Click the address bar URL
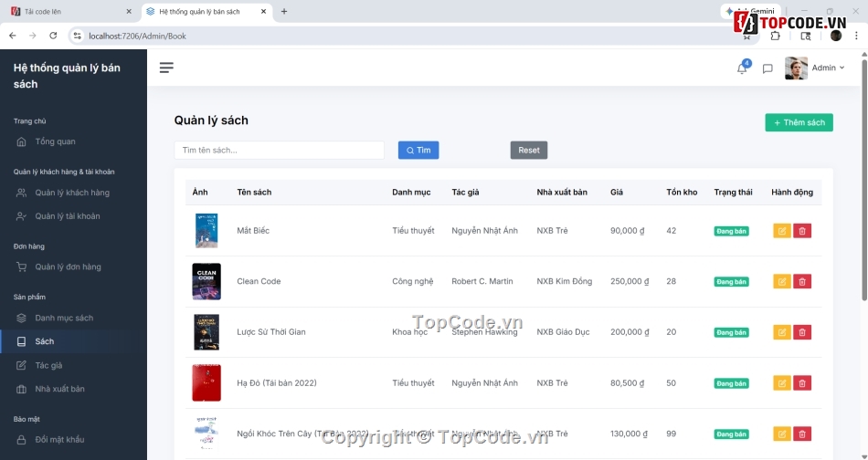This screenshot has width=868, height=460. pyautogui.click(x=137, y=36)
